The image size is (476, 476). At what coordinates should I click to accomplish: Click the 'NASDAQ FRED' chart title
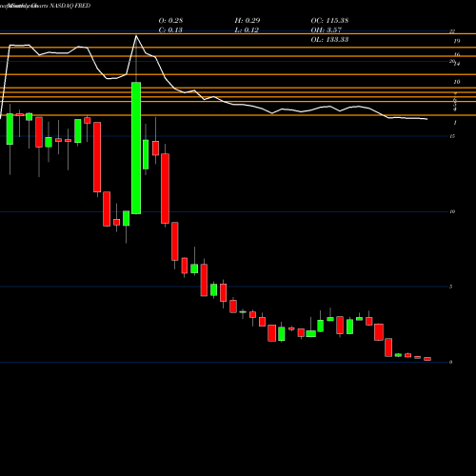(70, 6)
